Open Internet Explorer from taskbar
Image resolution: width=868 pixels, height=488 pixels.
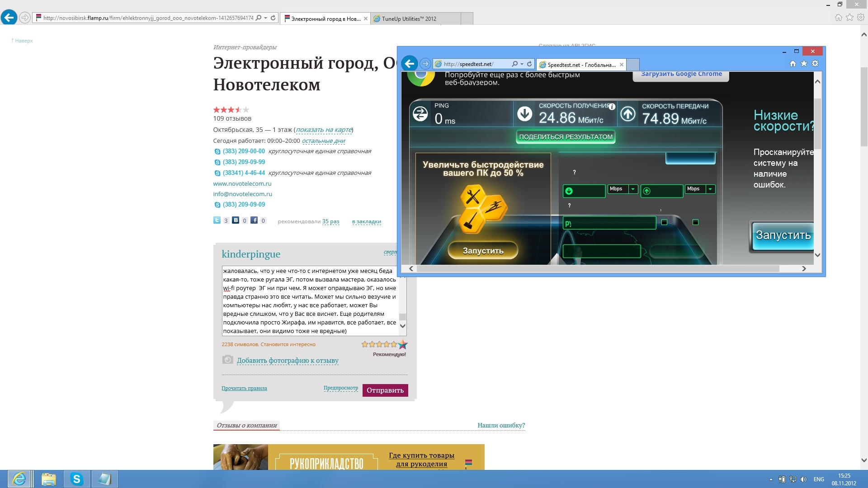[x=19, y=479]
